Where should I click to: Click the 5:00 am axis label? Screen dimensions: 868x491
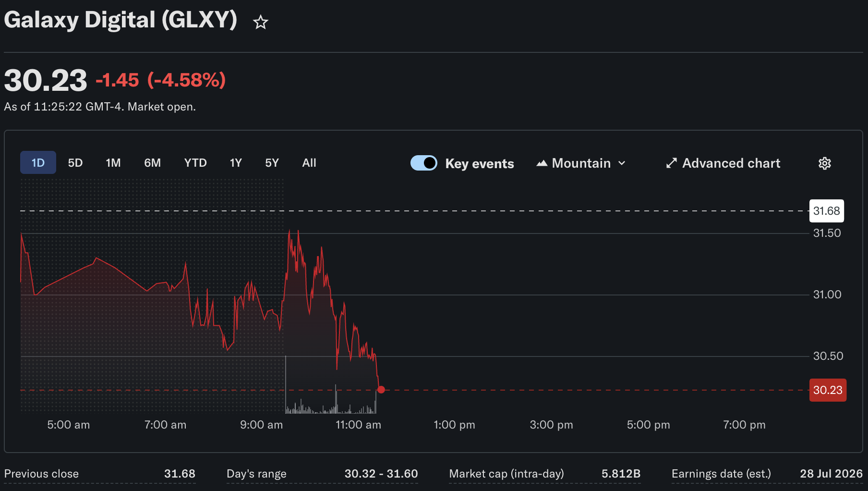coord(69,425)
